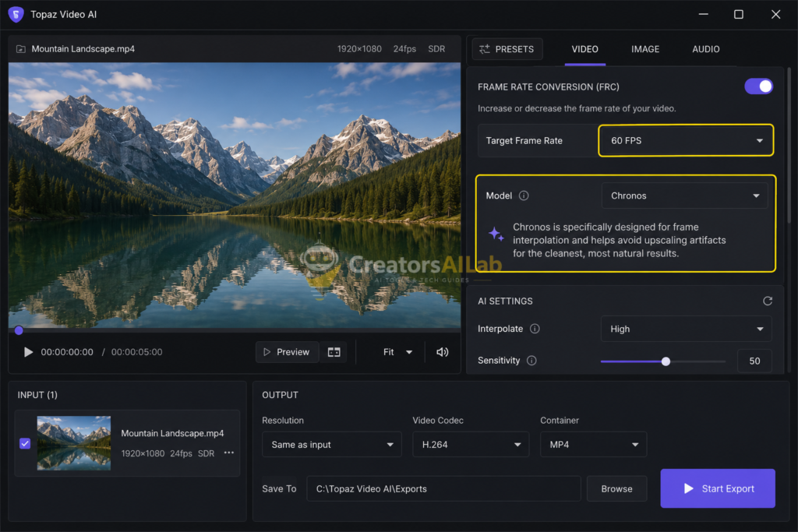This screenshot has height=532, width=798.
Task: Open the Interpolate High dropdown
Action: pos(686,329)
